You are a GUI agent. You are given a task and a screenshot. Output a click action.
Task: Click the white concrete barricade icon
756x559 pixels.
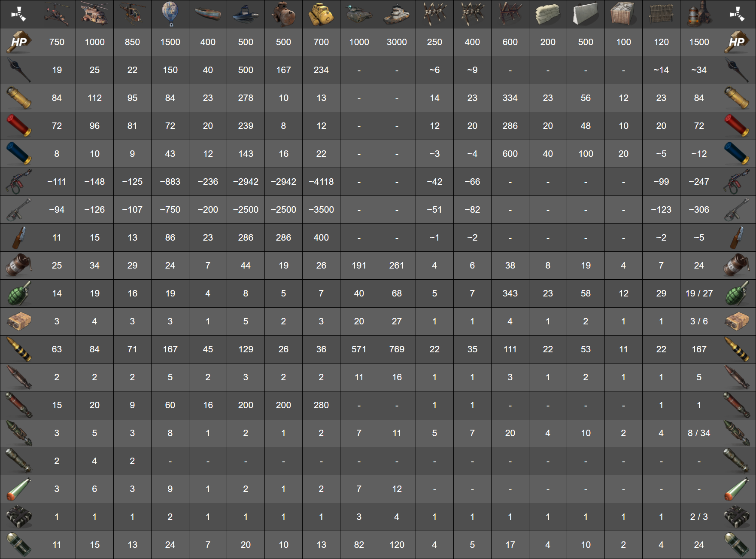tap(586, 14)
